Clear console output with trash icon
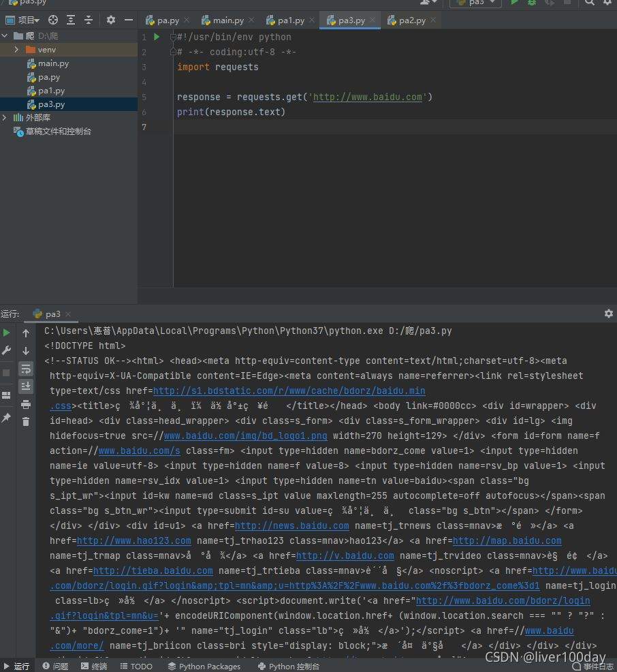 click(26, 422)
